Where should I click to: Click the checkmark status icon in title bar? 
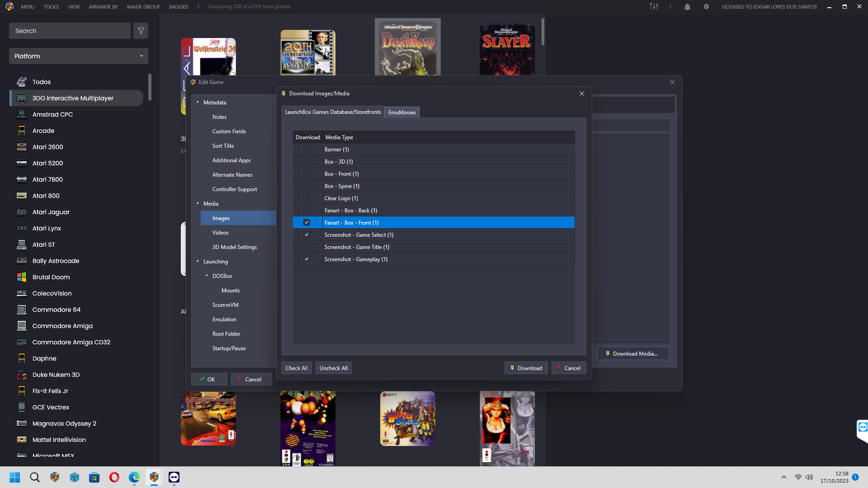[706, 6]
